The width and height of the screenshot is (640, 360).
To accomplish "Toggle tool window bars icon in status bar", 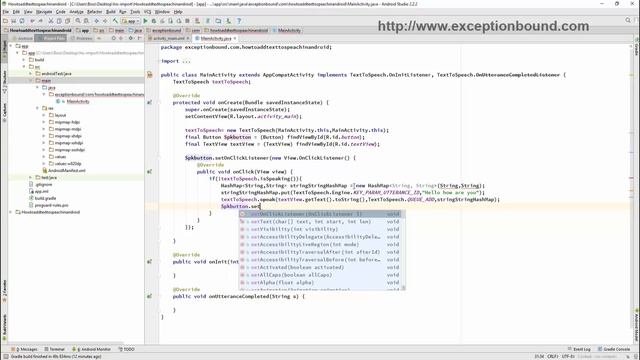I will tap(6, 356).
